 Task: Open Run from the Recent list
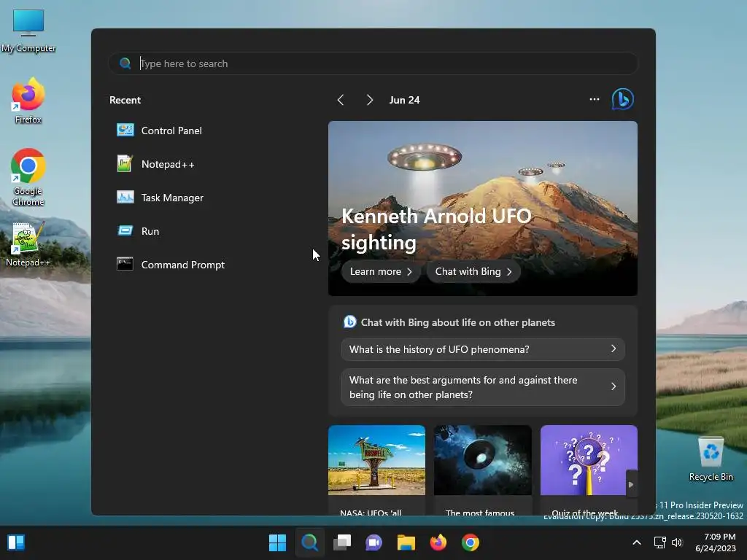pos(138,231)
